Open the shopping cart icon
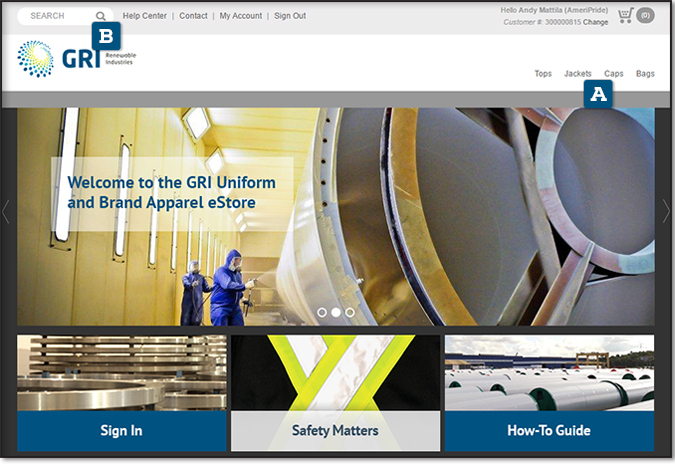 626,15
